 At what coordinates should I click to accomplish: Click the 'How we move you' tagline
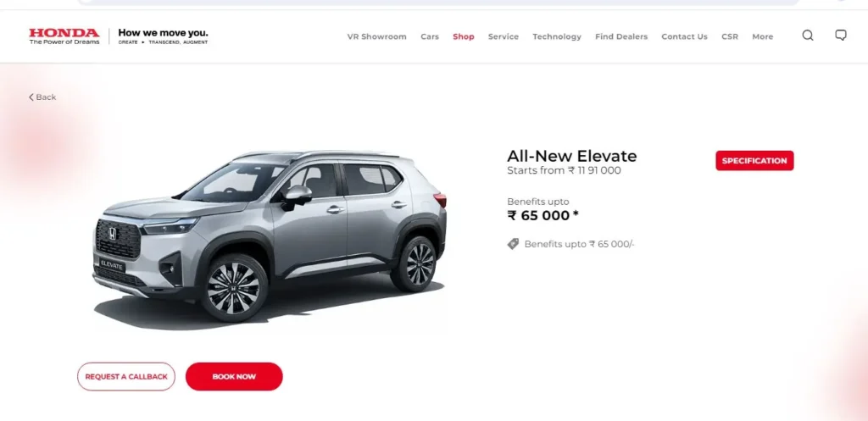pos(164,33)
